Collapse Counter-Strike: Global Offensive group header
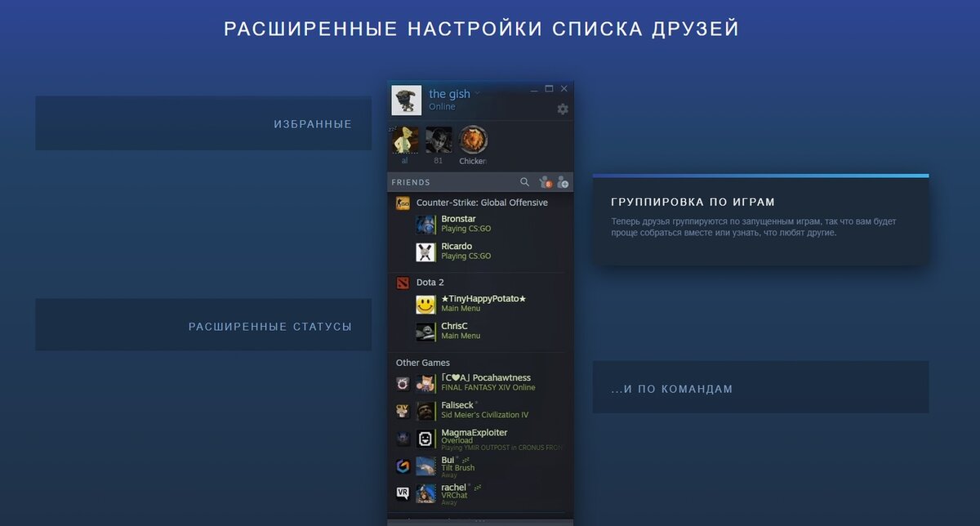 (480, 203)
